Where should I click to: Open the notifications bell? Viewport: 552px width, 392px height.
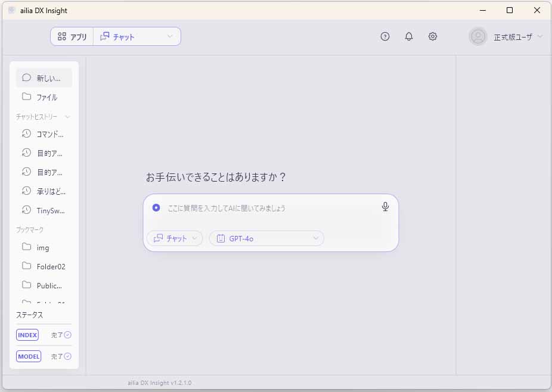tap(409, 36)
